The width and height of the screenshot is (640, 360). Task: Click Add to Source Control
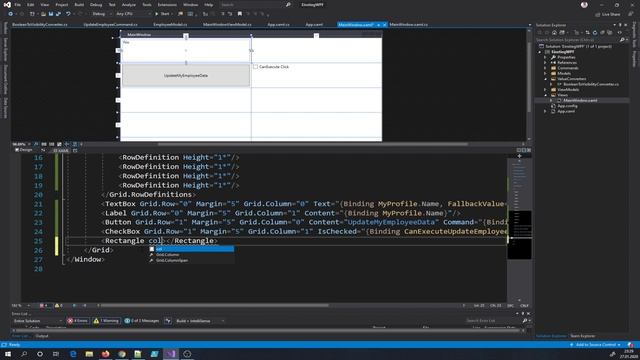[x=595, y=345]
